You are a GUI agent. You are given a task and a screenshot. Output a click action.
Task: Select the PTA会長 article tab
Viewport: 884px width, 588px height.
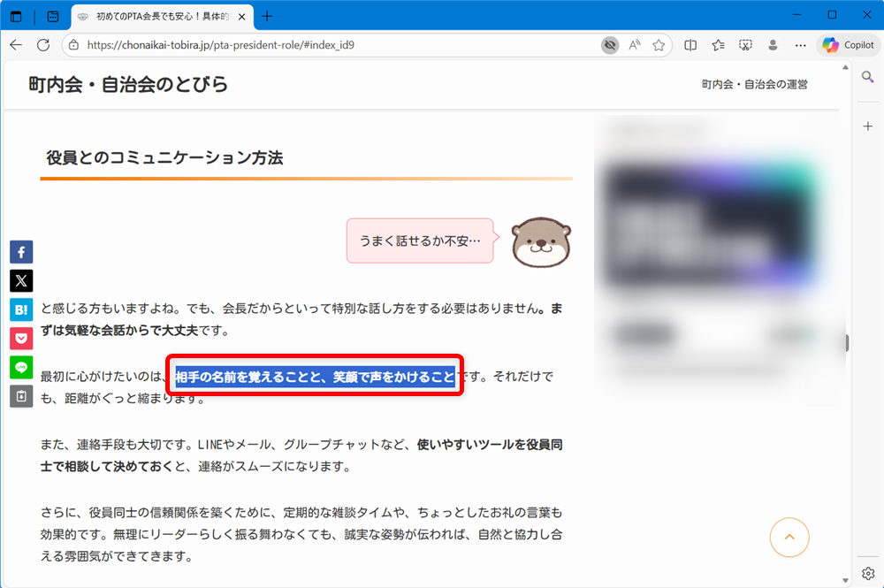point(159,15)
